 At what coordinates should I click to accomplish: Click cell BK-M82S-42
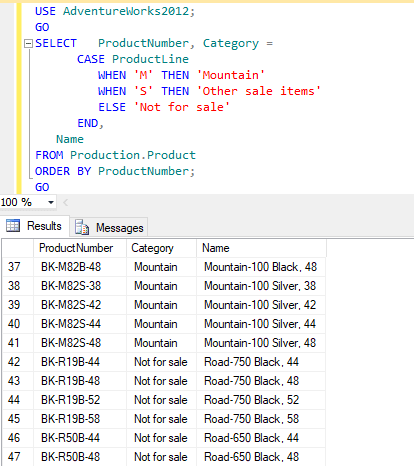(80, 305)
